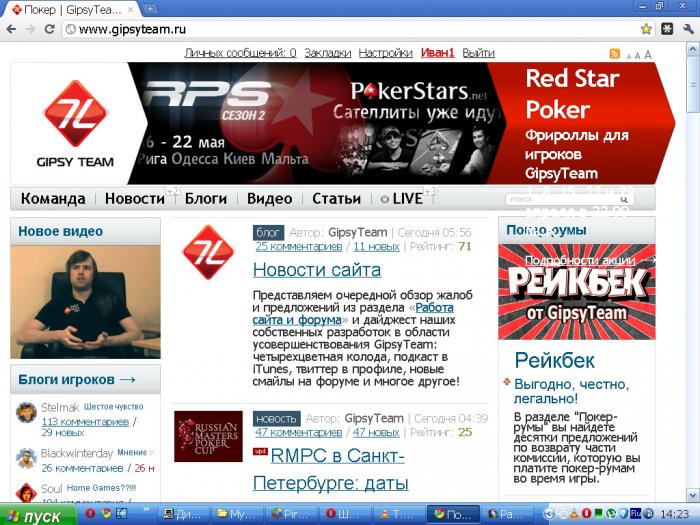This screenshot has height=525, width=700.
Task: Open the Блоги menu item
Action: pyautogui.click(x=206, y=199)
